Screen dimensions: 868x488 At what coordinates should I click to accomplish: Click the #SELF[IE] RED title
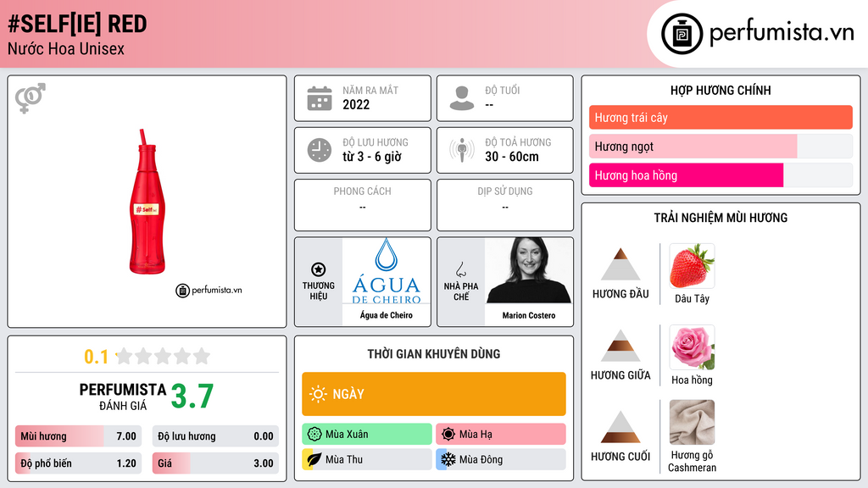[x=77, y=25]
